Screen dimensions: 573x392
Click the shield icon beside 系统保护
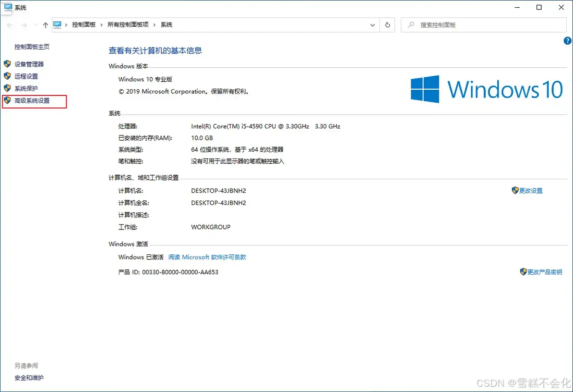[x=7, y=88]
